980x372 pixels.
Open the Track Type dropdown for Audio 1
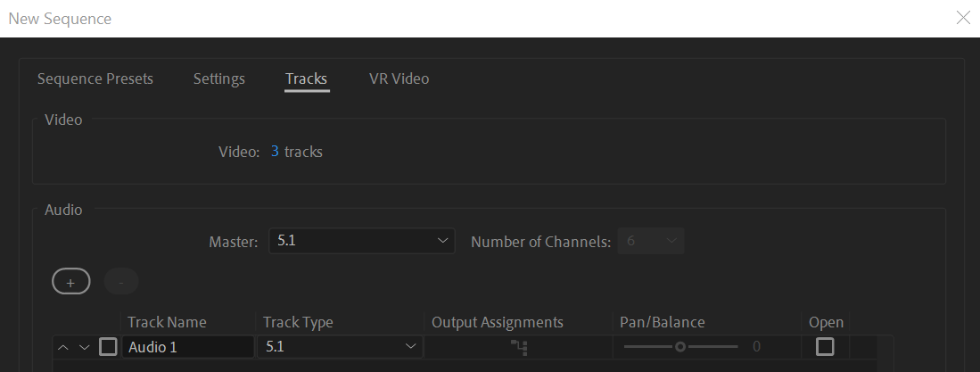340,347
